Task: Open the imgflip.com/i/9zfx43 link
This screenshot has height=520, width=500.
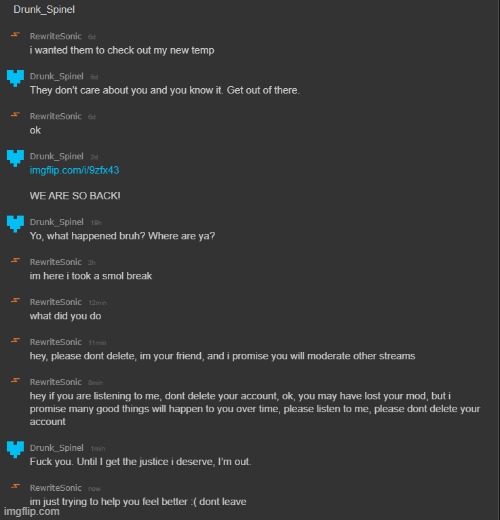Action: (74, 170)
